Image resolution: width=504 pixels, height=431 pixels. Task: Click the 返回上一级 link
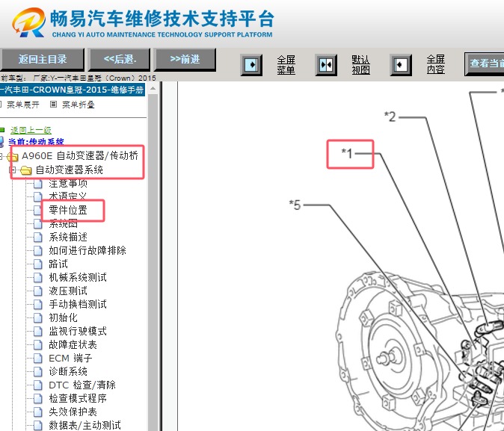(31, 130)
